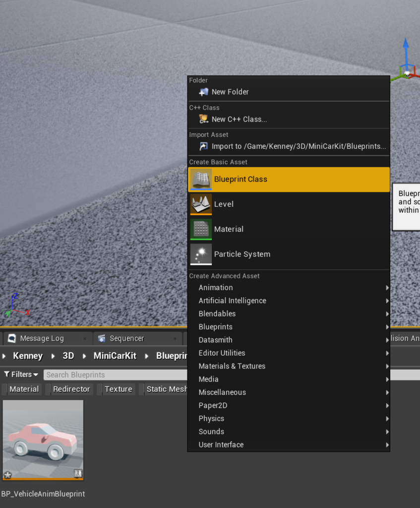420x508 pixels.
Task: Toggle the Material filter
Action: pyautogui.click(x=24, y=389)
